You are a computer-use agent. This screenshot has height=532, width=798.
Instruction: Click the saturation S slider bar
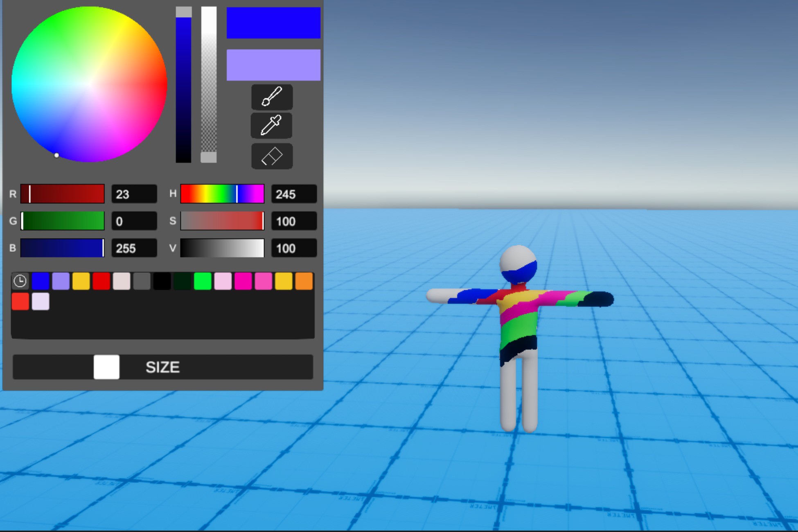point(222,221)
